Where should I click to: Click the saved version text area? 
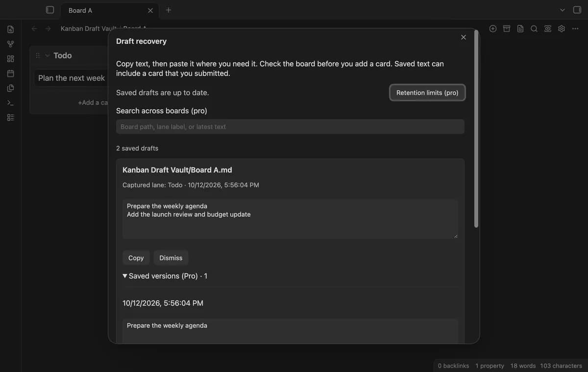click(290, 331)
